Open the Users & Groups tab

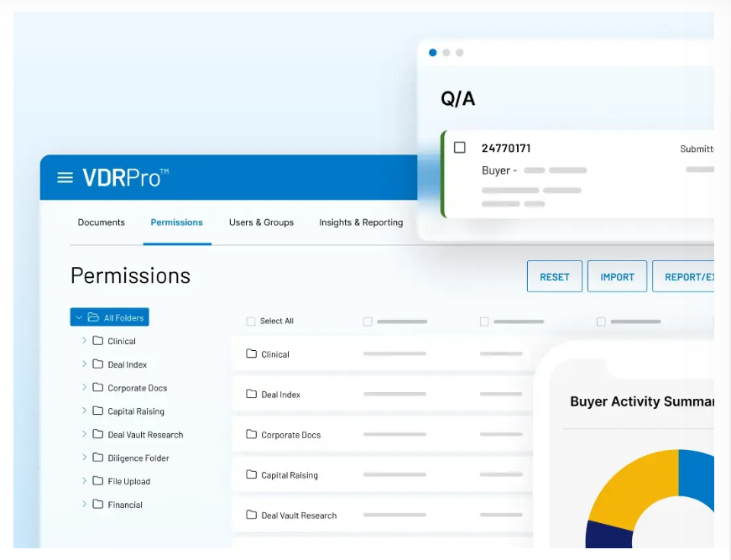[262, 222]
